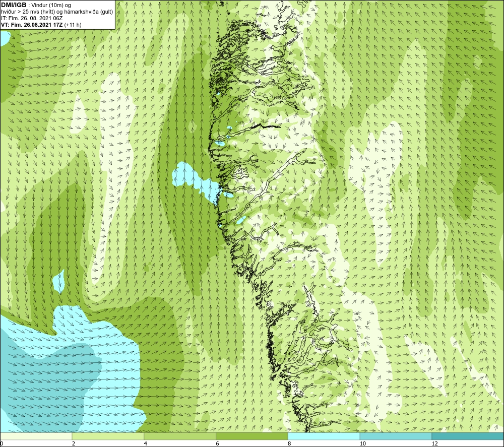Click the 4–6 m/s green legend swatch

click(180, 436)
